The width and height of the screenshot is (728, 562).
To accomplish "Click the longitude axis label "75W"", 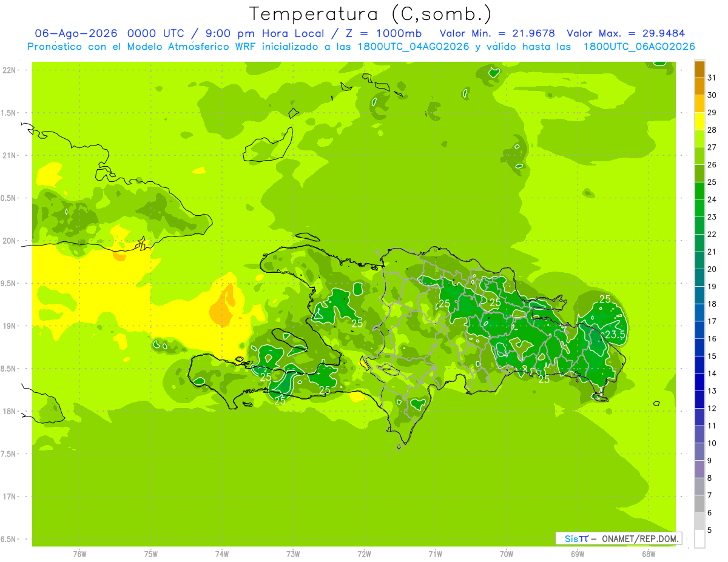I will tap(151, 554).
